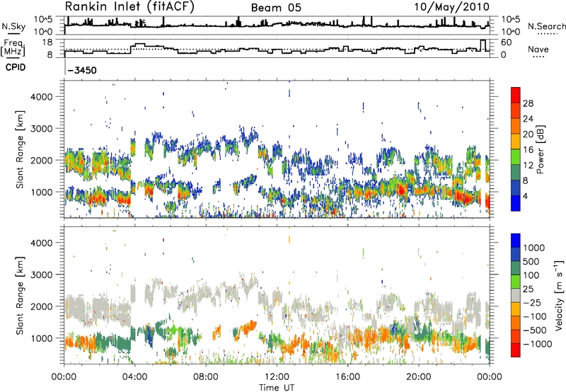Click the '2000' tick of the velocity panel
This screenshot has height=392, width=566.
(41, 306)
